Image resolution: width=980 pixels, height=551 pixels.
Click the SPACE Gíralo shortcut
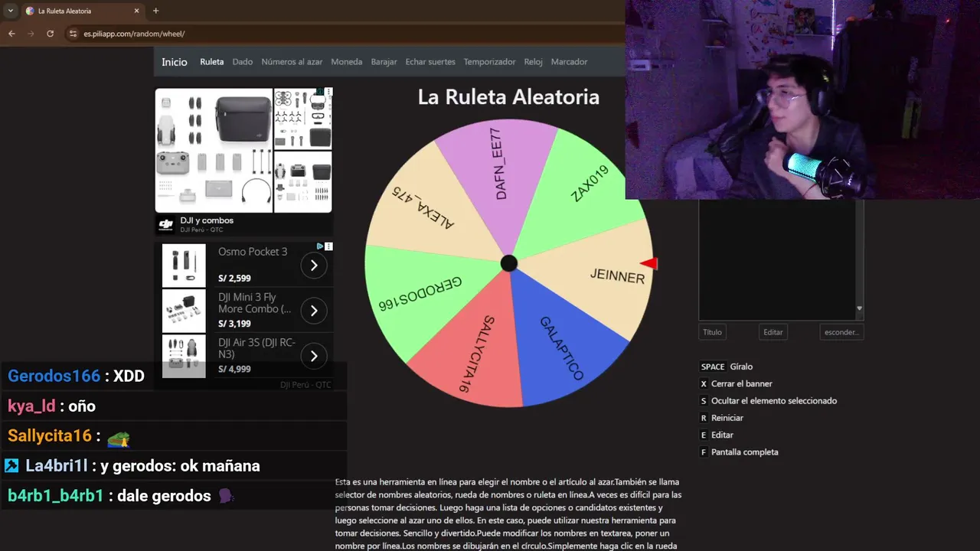tap(727, 367)
